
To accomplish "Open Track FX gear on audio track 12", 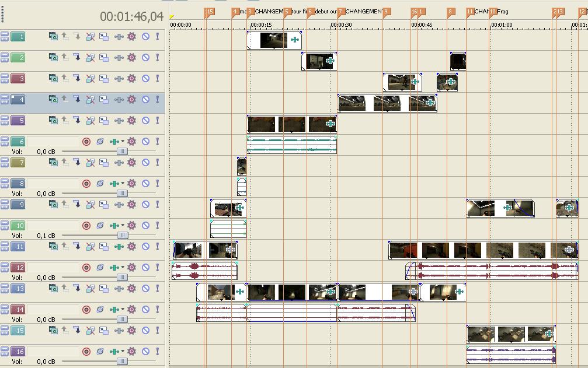I will tap(131, 267).
